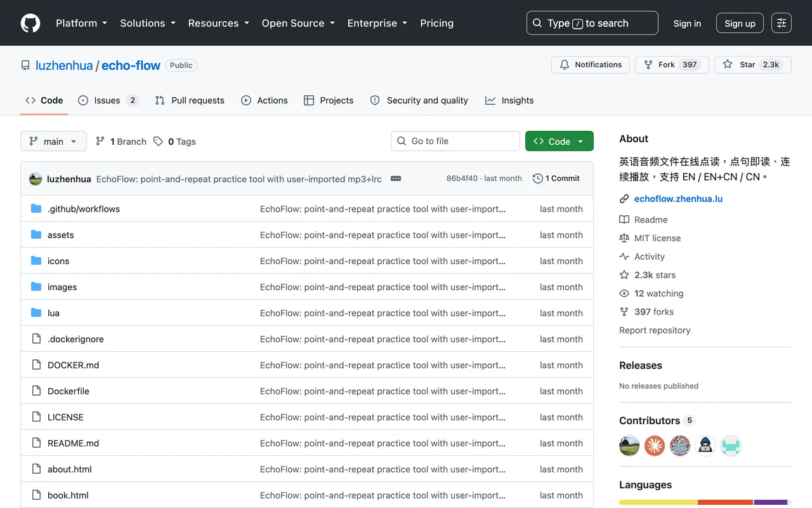The image size is (812, 508).
Task: Open the green Code dropdown button
Action: [x=560, y=141]
